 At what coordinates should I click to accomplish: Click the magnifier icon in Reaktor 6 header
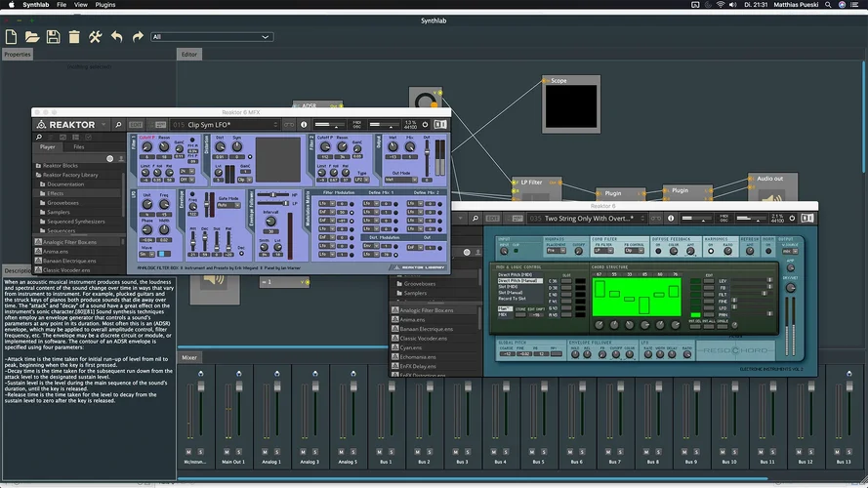pos(475,219)
